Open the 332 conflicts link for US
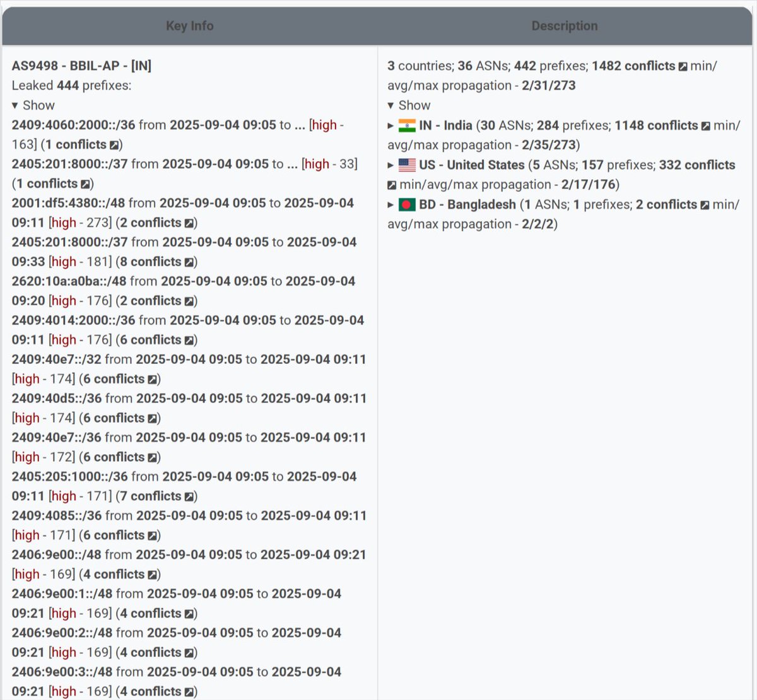 [697, 165]
